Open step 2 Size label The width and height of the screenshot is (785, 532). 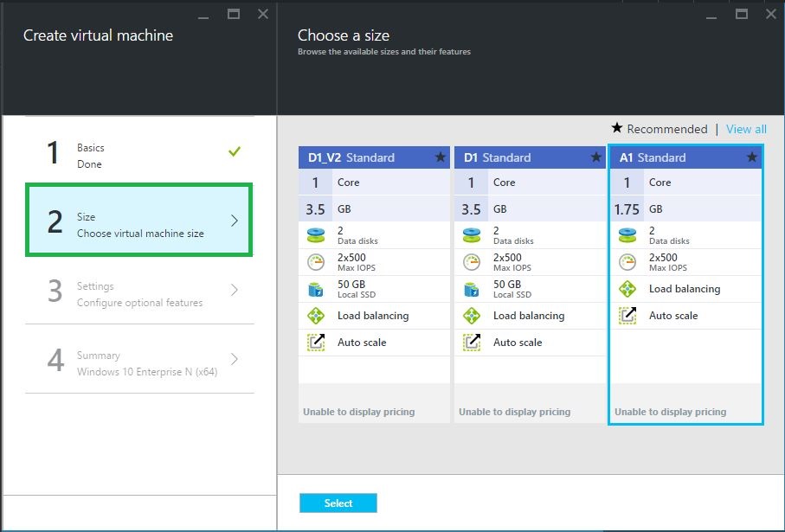click(x=86, y=217)
